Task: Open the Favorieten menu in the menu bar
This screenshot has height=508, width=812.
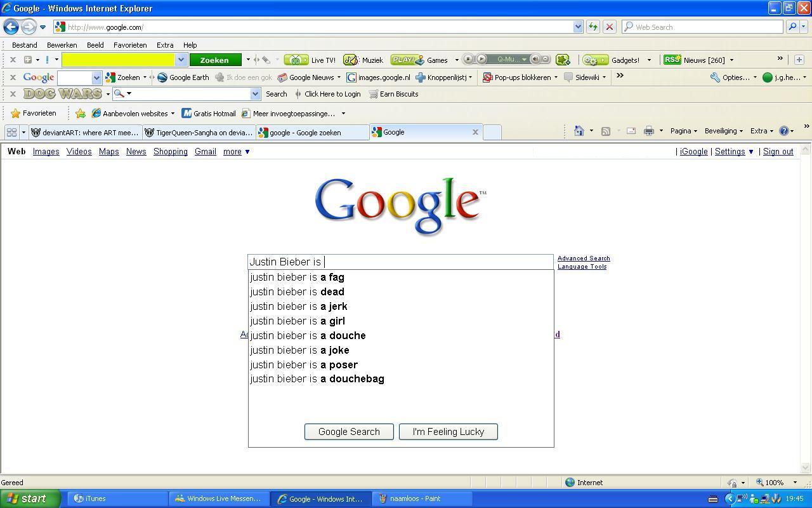Action: point(130,45)
